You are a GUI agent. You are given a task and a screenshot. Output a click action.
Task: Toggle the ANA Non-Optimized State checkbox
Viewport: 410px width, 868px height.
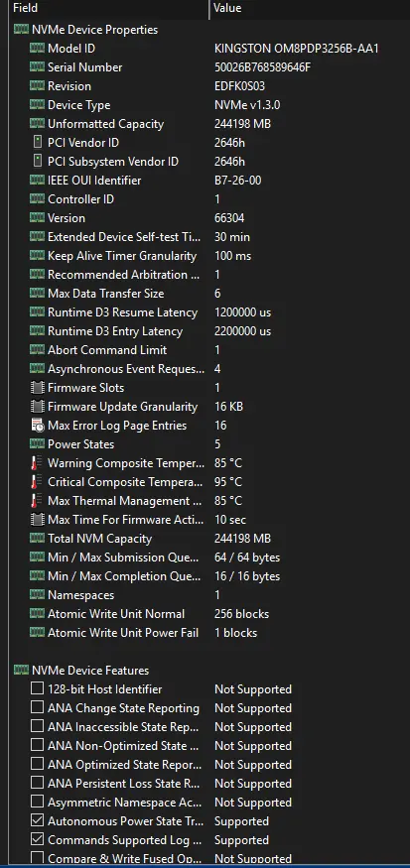pos(37,745)
